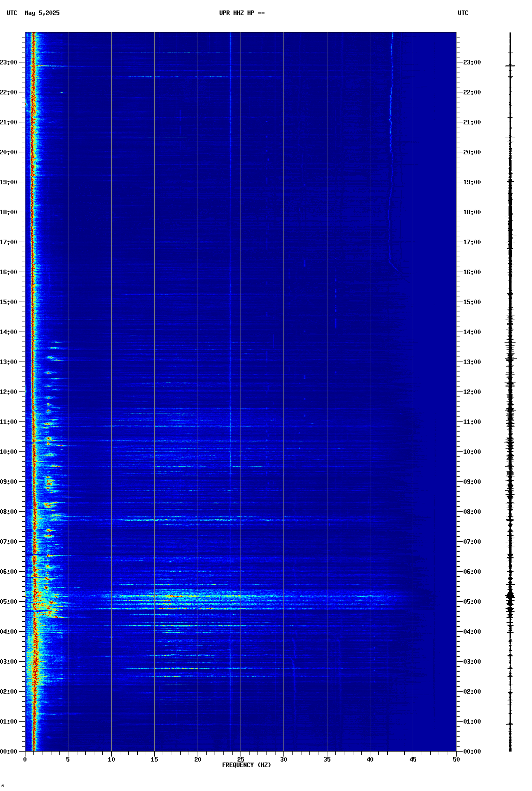Click '11:00' on the right time axis
Viewport: 532px width, 791px height.
coord(472,422)
